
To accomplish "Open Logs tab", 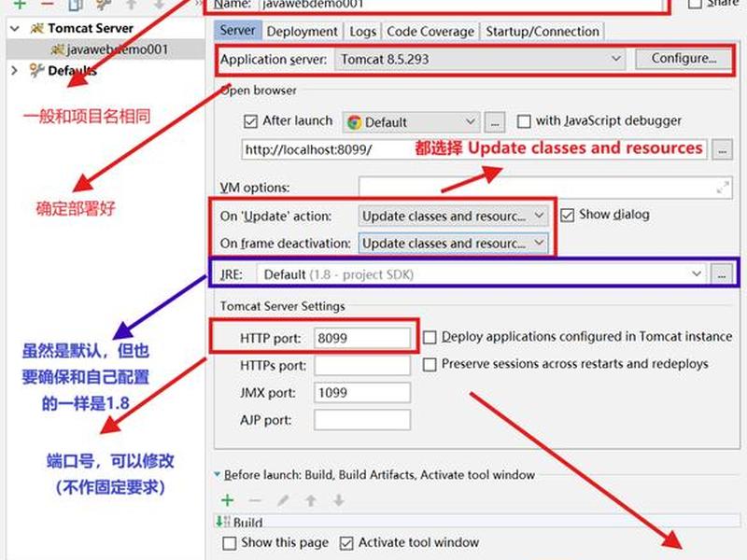I will (363, 32).
